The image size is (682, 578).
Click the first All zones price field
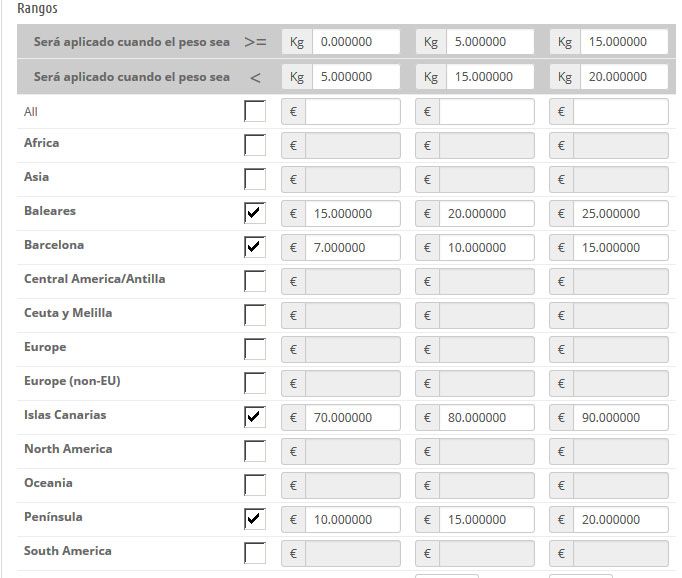352,112
